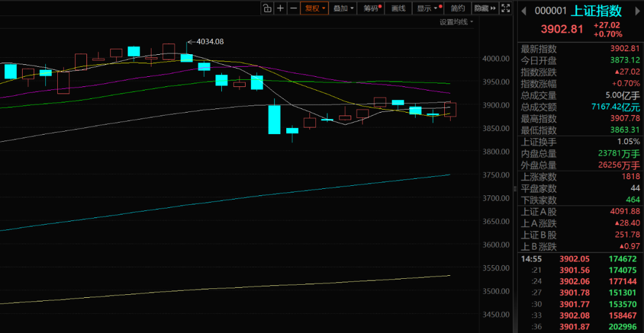Zoom out chart with minus icon
The image size is (644, 333).
click(293, 8)
